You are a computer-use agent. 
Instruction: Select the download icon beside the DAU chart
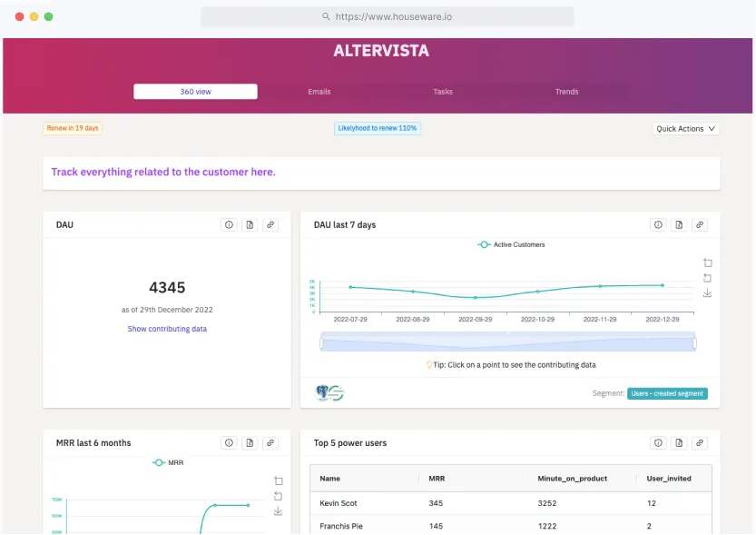(708, 293)
